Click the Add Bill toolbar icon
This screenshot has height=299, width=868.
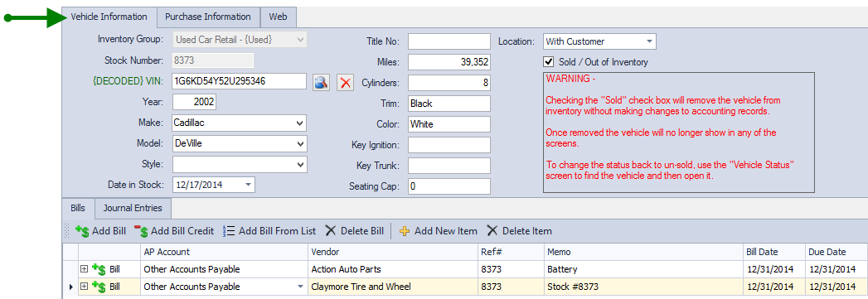click(x=82, y=231)
